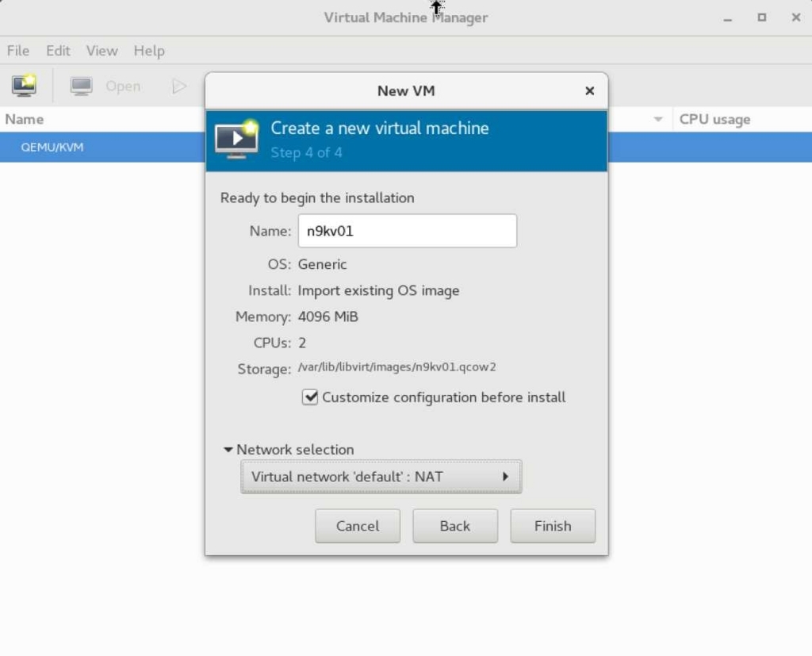812x656 pixels.
Task: Click the create new virtual machine toolbar icon
Action: click(x=24, y=86)
